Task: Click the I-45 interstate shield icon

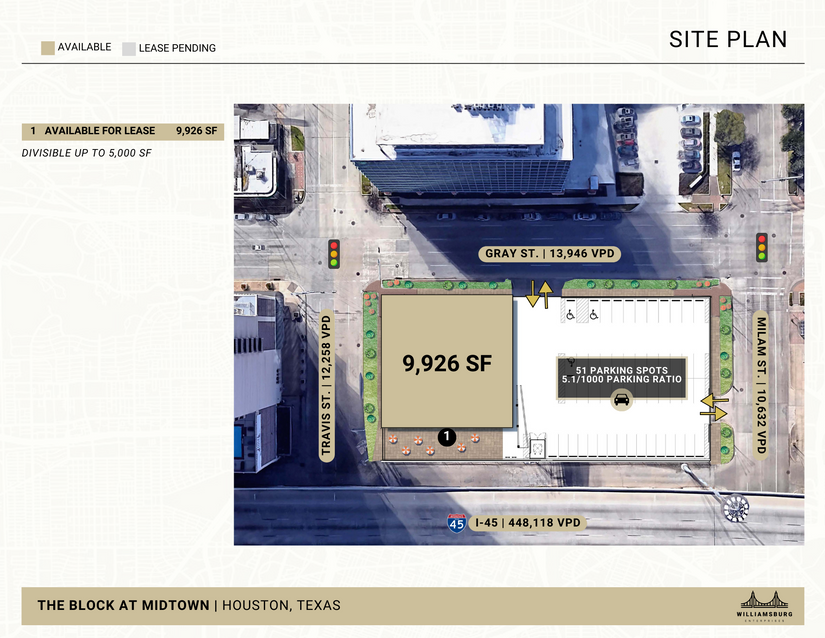Action: click(x=456, y=523)
